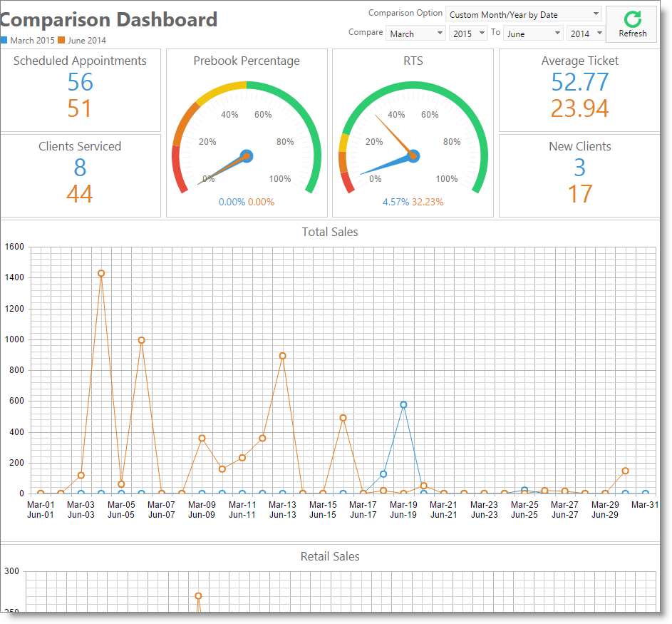
Task: Click the orange data point at Jun-30
Action: click(x=625, y=471)
